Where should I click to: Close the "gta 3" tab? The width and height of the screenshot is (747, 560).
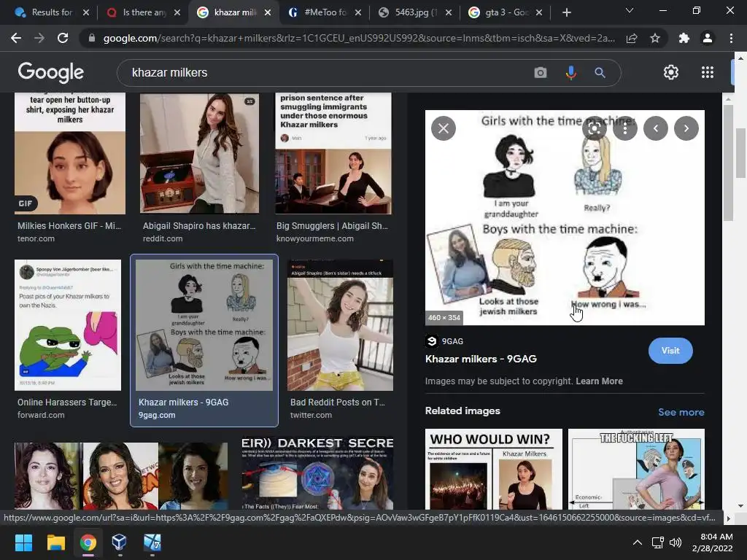tap(539, 12)
